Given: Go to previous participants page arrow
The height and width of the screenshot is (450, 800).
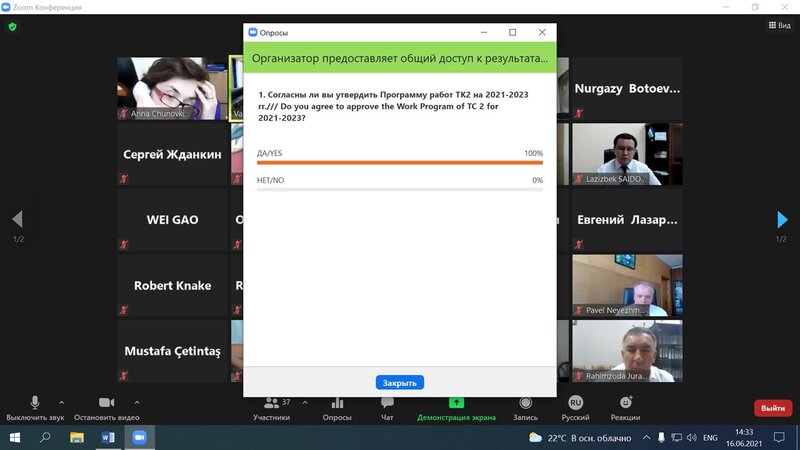Looking at the screenshot, I should [17, 220].
